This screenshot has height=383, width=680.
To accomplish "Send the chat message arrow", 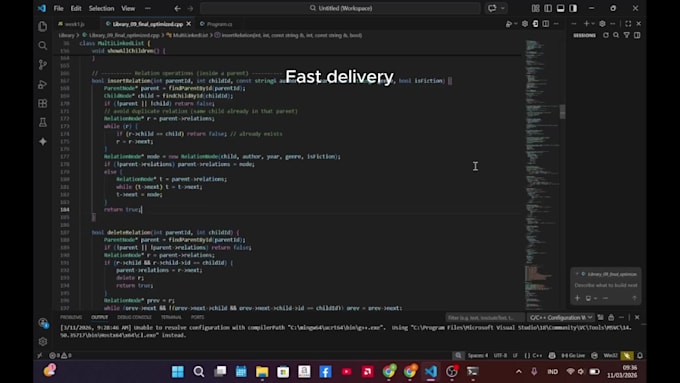I will click(x=634, y=298).
